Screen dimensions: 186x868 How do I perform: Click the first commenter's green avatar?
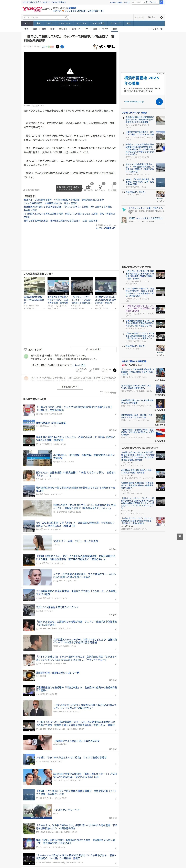pyautogui.click(x=26, y=356)
